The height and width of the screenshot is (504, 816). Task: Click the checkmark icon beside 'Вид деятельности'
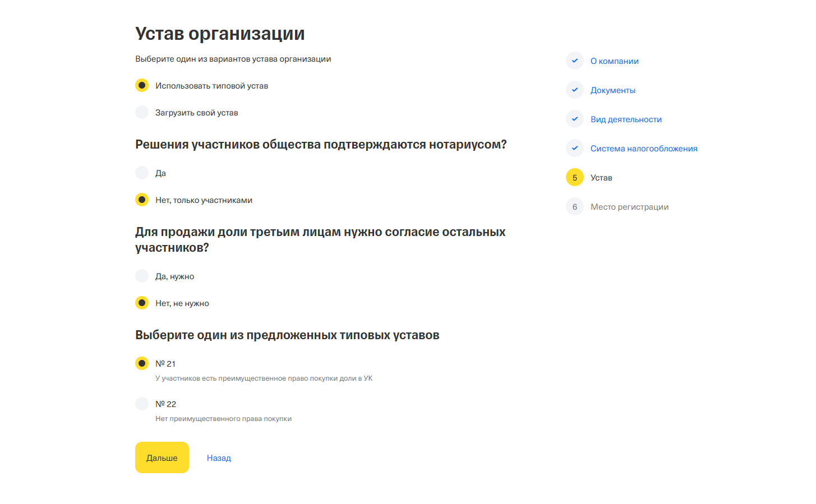click(x=575, y=119)
